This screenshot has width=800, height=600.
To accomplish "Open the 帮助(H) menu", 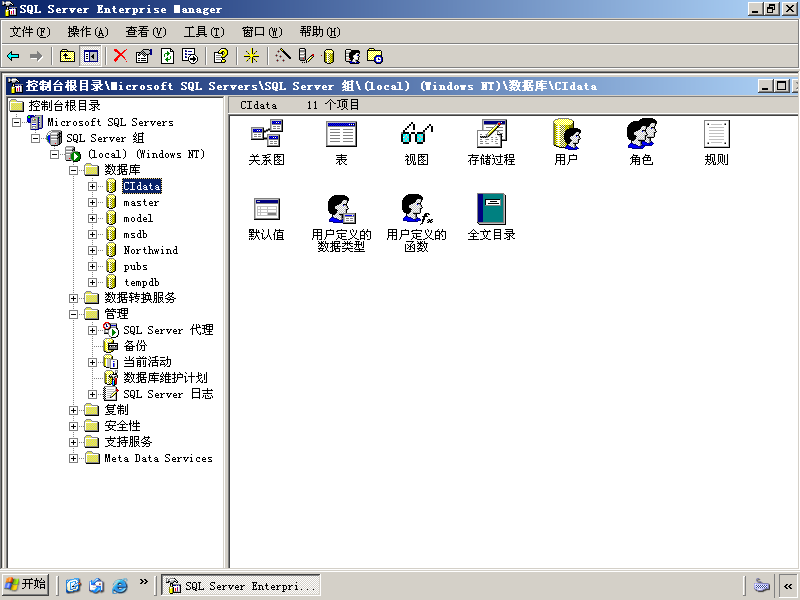I will [320, 32].
